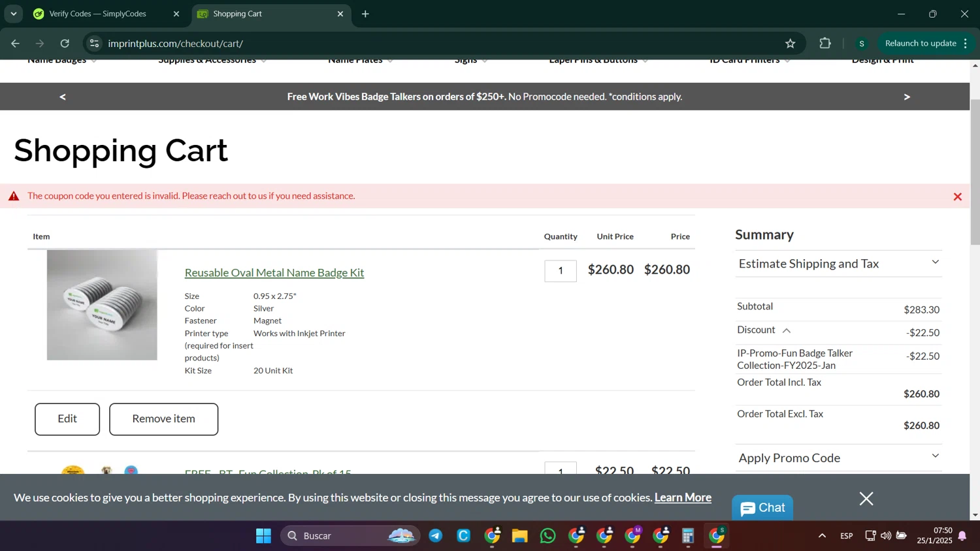Open a new browser tab
Screen dimensions: 980x551
click(x=365, y=14)
